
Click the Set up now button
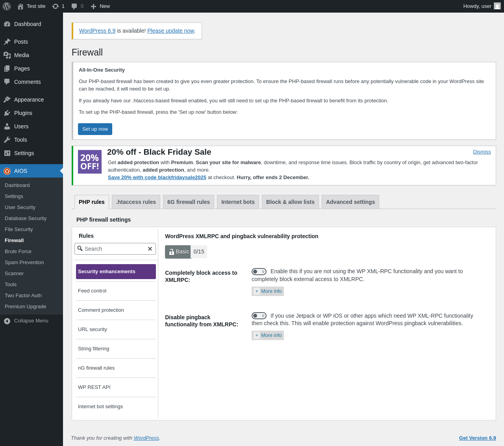pyautogui.click(x=95, y=129)
